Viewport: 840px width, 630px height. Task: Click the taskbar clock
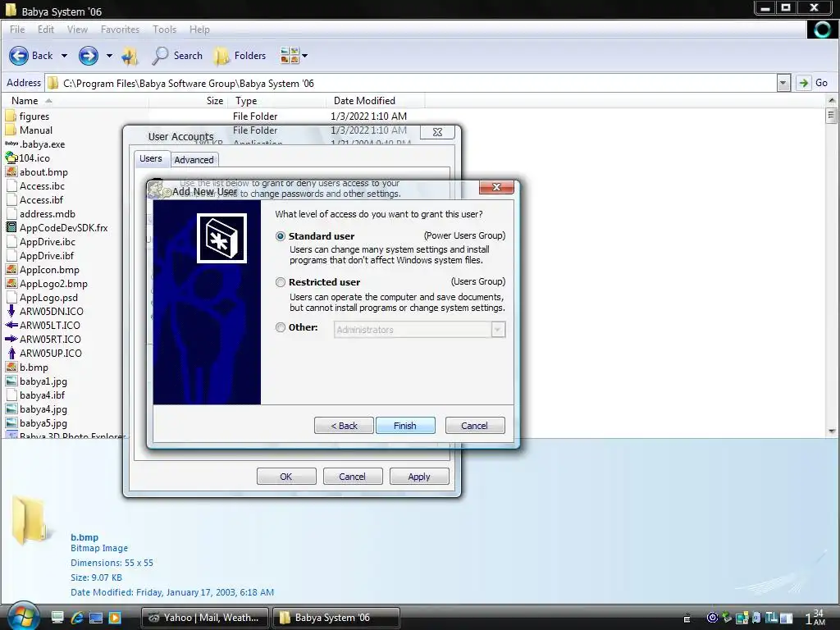[x=815, y=618]
